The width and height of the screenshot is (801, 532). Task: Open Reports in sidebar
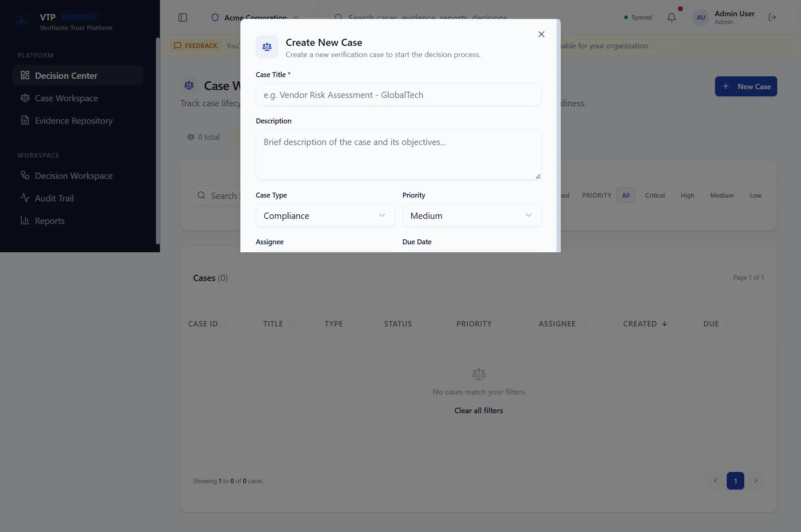pos(78,221)
